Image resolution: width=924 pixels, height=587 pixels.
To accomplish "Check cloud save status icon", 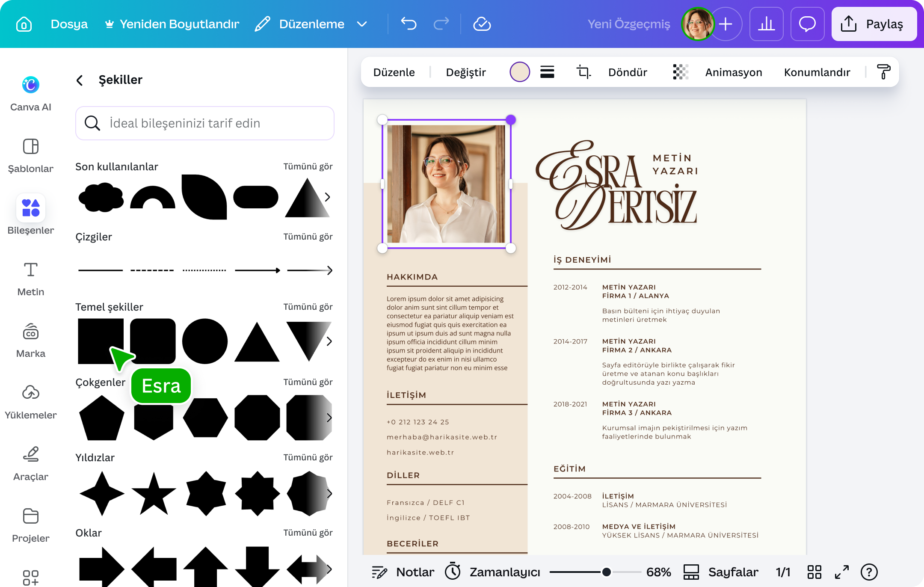I will [482, 24].
